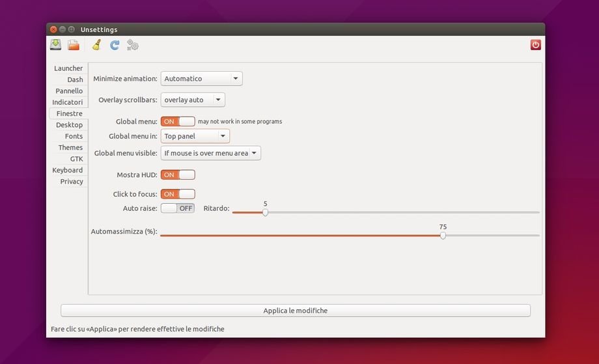Switch to the GTK tab
Image resolution: width=599 pixels, height=364 pixels.
tap(76, 159)
